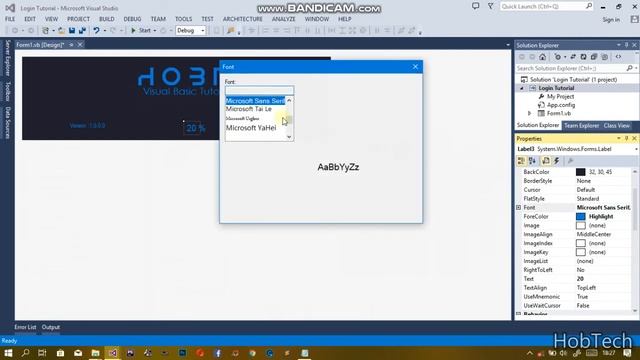Close the Font dialog

coord(415,67)
